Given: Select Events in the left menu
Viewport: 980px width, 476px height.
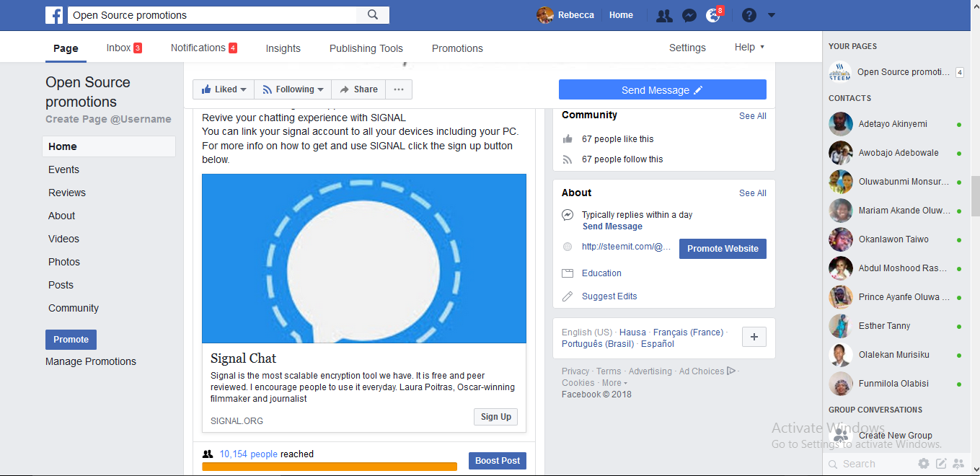Looking at the screenshot, I should click(x=63, y=169).
